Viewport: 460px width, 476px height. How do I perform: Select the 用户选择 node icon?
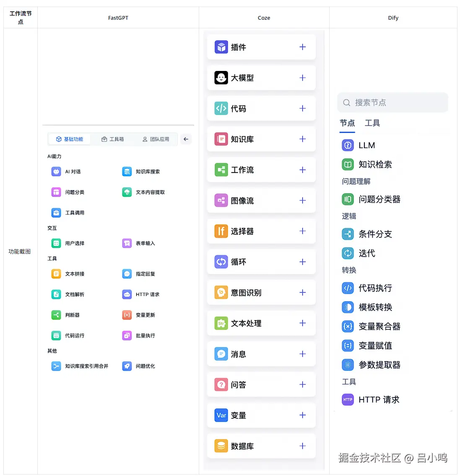[x=56, y=243]
